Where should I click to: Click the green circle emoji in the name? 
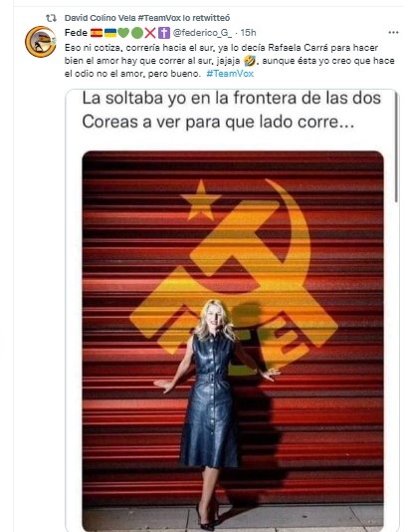tap(137, 33)
